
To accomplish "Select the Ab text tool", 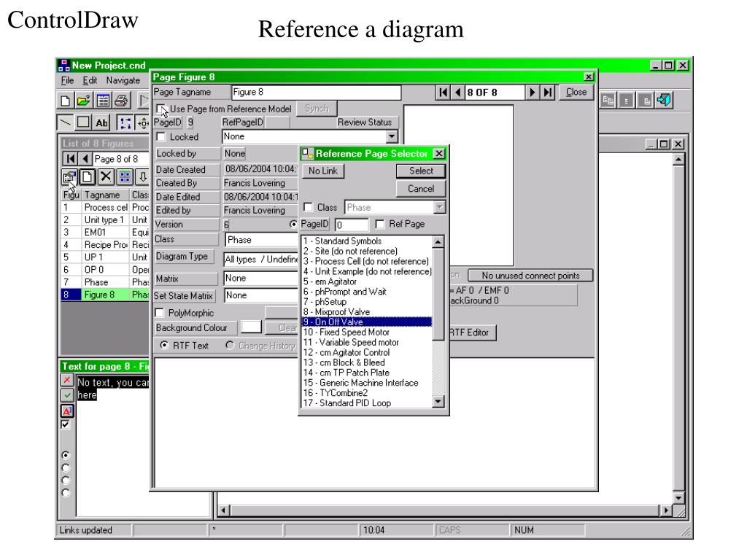I will click(101, 122).
